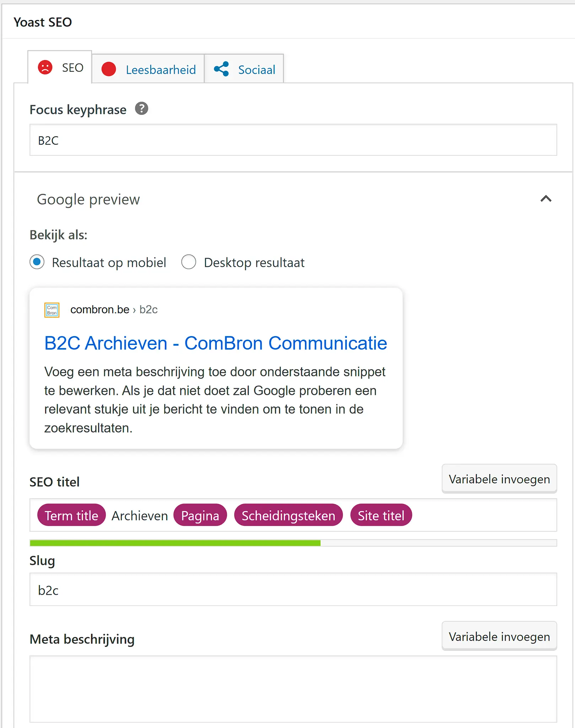The height and width of the screenshot is (728, 575).
Task: Select the Resultaat op mobiel option
Action: click(x=37, y=262)
